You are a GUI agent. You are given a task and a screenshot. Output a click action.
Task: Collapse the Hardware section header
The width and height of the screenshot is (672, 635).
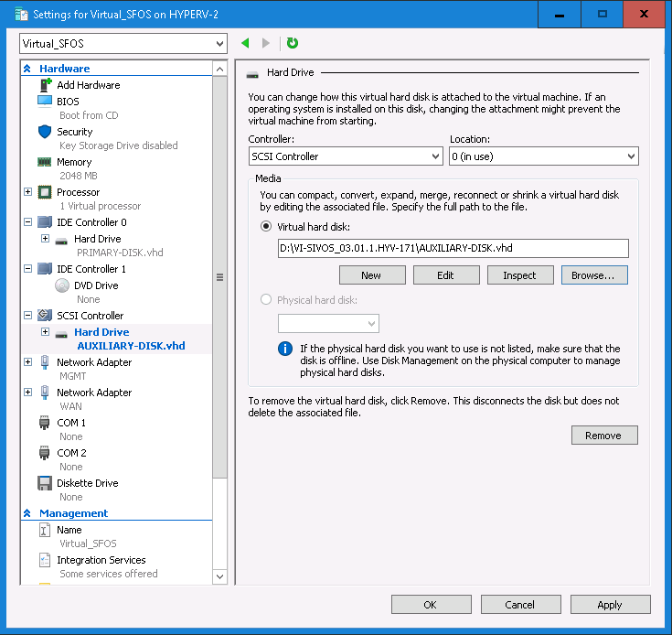coord(27,69)
